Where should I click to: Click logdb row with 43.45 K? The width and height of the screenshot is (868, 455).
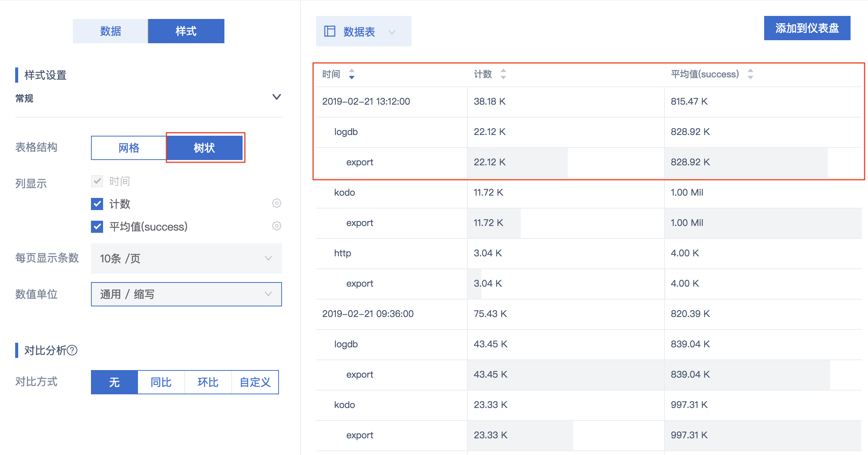pyautogui.click(x=589, y=344)
